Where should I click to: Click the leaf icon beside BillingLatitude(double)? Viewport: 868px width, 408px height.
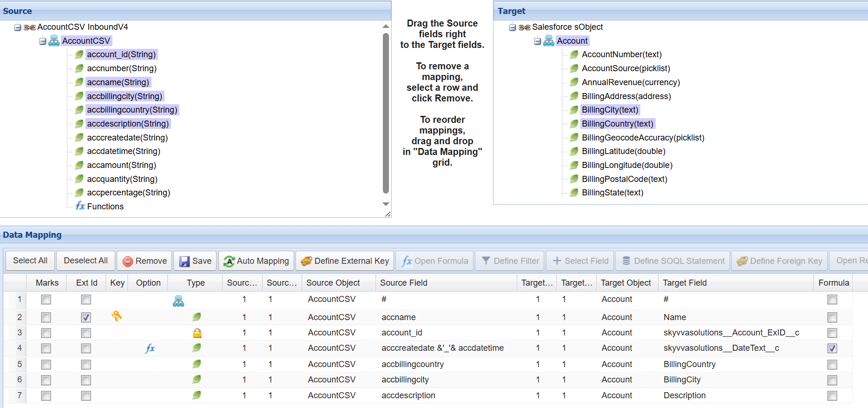574,151
